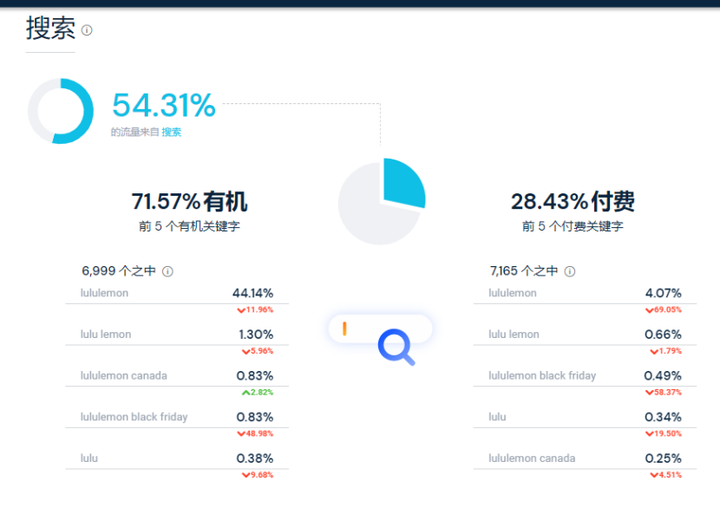720x514 pixels.
Task: Click the red 58.37% decrease indicator
Action: coord(663,392)
